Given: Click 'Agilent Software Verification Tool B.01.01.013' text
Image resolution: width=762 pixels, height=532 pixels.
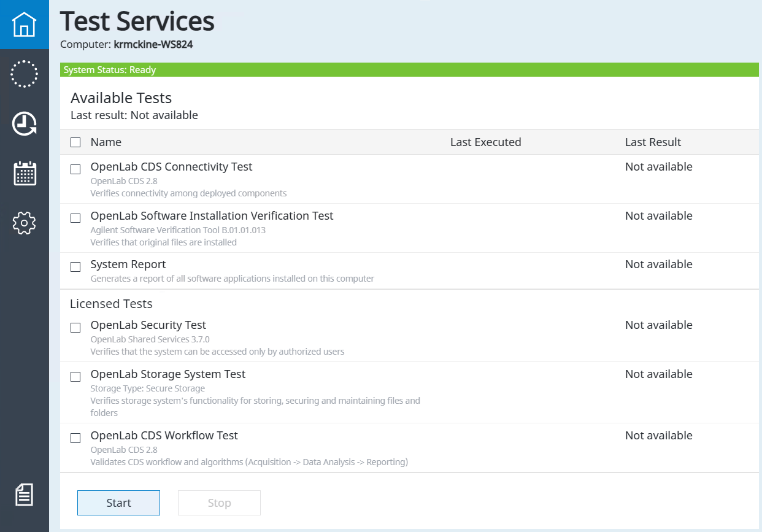Looking at the screenshot, I should pyautogui.click(x=178, y=230).
